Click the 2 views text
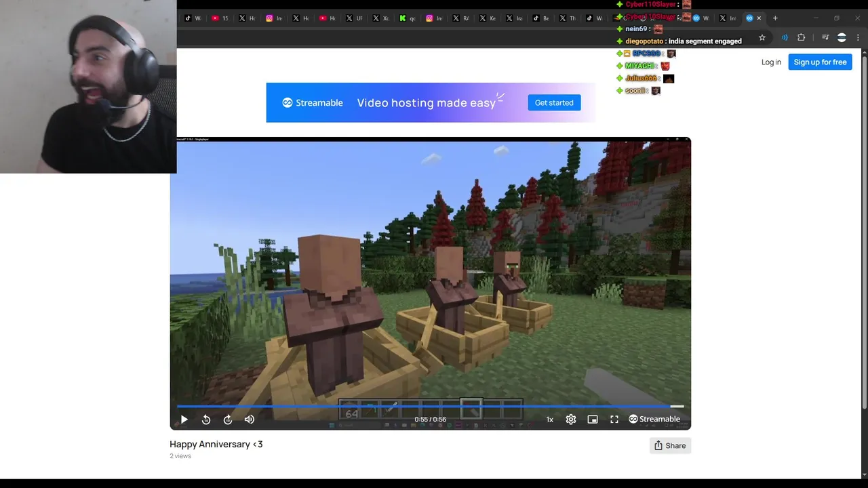Screen dimensions: 868x488 point(180,456)
